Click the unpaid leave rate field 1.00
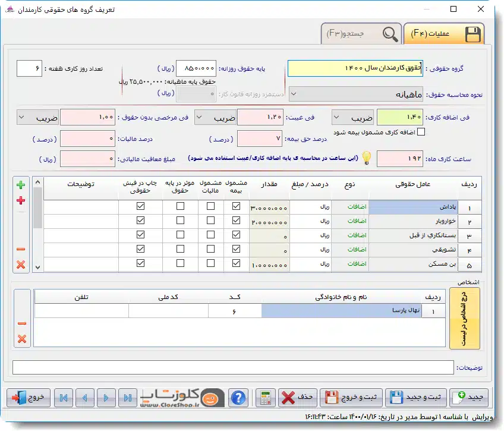Screen dimensions: 504x431 87,117
